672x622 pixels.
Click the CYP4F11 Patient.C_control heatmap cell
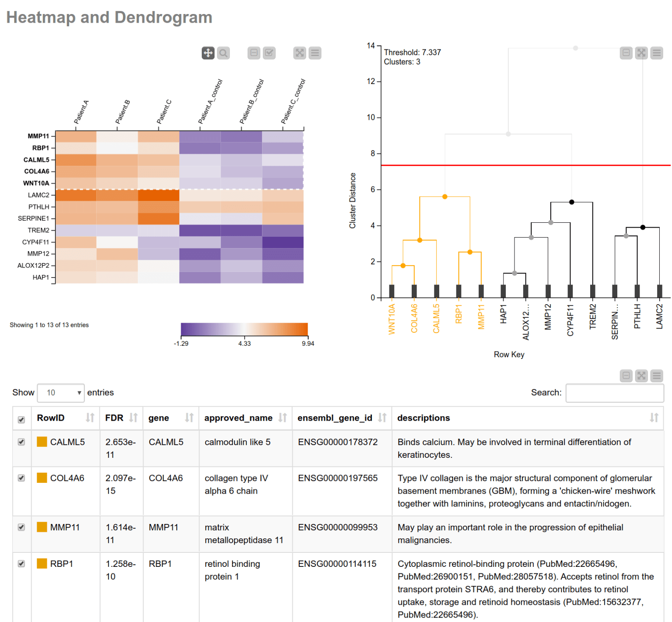coord(283,242)
